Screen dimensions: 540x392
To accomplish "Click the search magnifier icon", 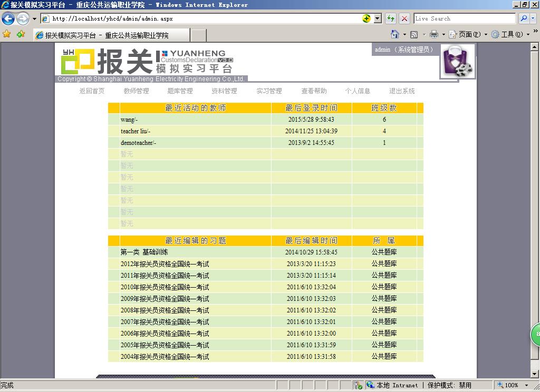I will (524, 18).
